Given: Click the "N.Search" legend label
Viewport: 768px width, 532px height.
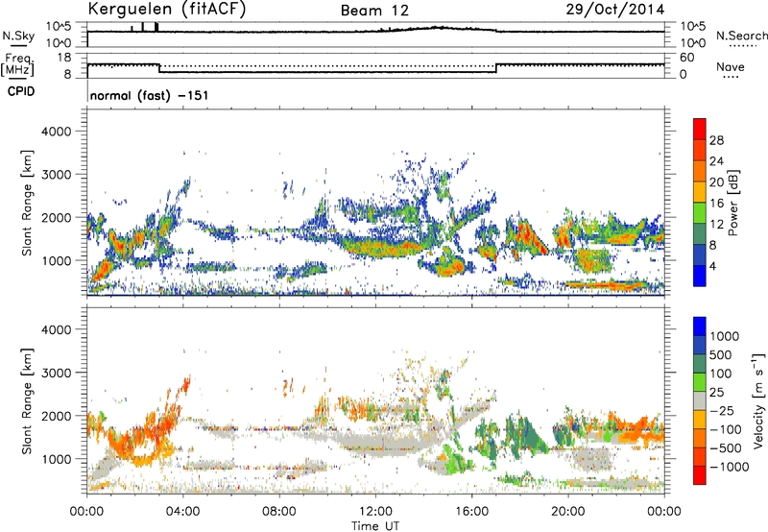Looking at the screenshot, I should click(x=741, y=36).
